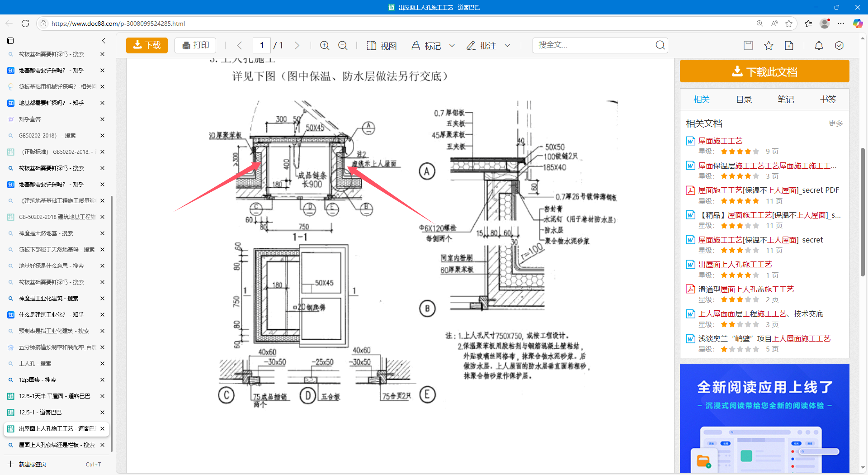
Task: Collapse the vertical tabs pane chevron
Action: (104, 41)
